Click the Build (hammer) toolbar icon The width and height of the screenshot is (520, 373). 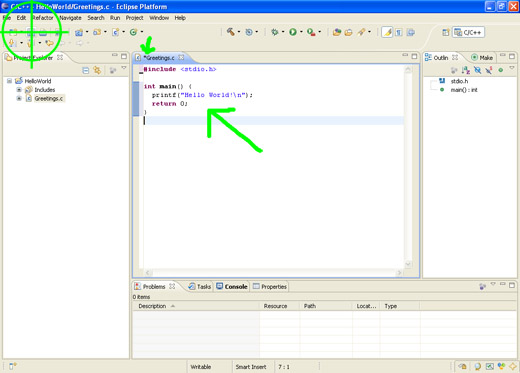tap(230, 32)
